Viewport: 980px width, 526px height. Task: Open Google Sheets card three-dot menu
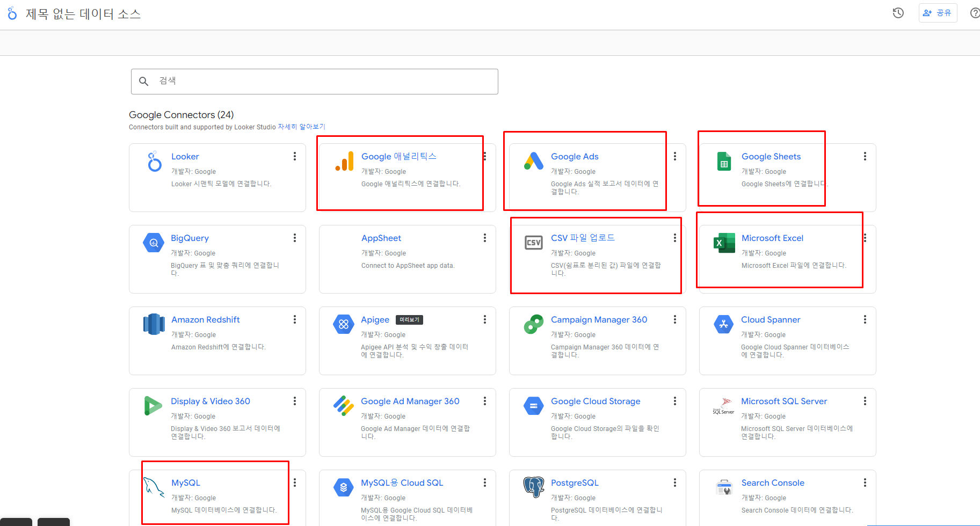[865, 156]
